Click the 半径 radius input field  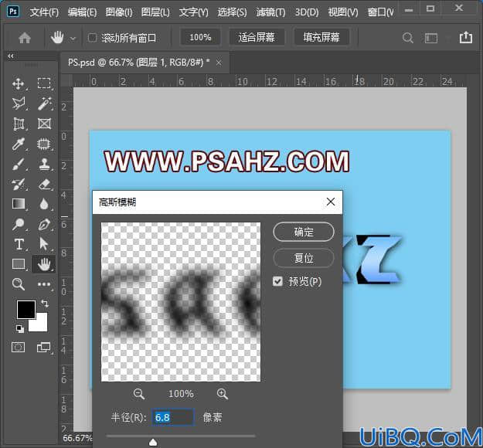[x=173, y=418]
